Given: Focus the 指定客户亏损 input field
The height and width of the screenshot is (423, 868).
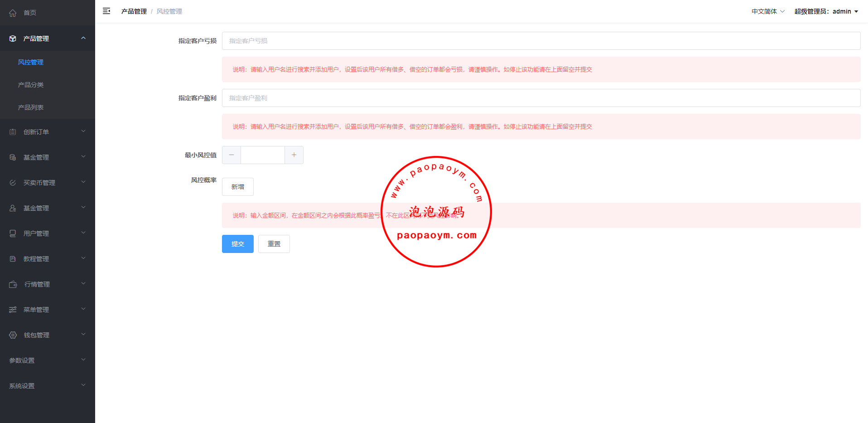Looking at the screenshot, I should (x=541, y=41).
